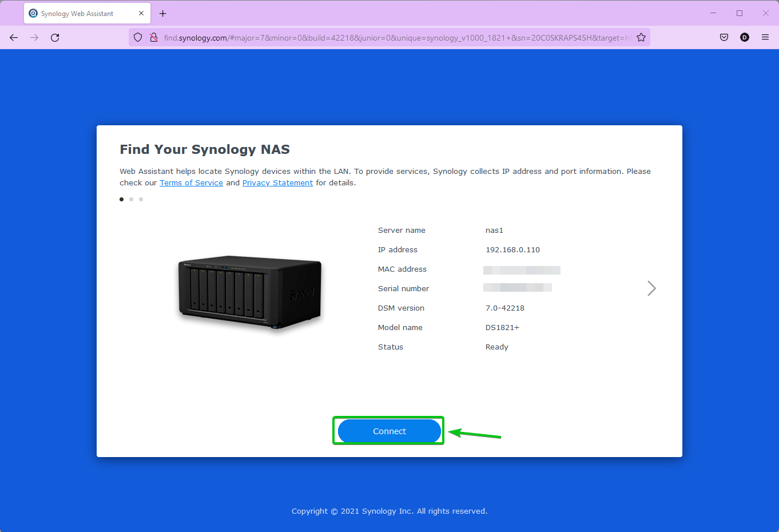Bookmark this page with the star icon
Image resolution: width=779 pixels, height=532 pixels.
[x=641, y=37]
